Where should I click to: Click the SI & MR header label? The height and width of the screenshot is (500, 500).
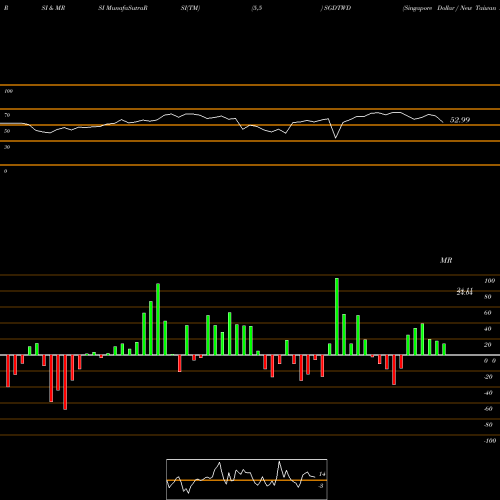(53, 8)
